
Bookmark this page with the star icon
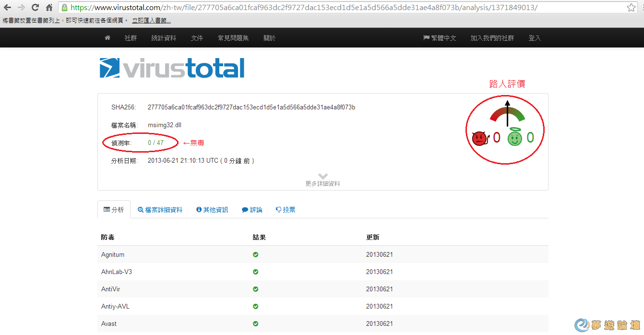point(631,8)
